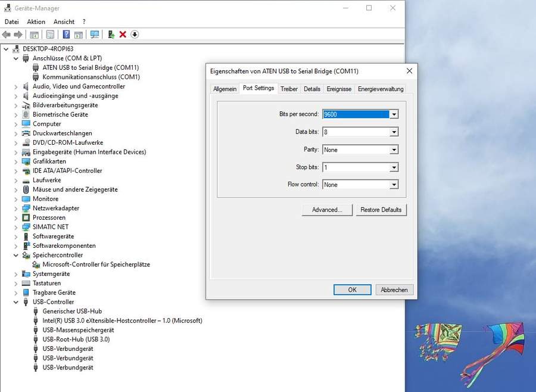
Task: Switch to the Energieverwaltung tab
Action: coord(381,89)
